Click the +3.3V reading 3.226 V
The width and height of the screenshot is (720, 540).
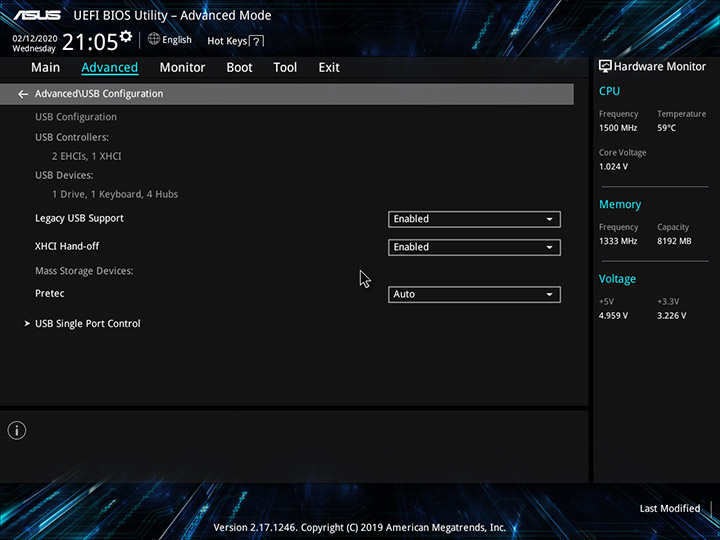(x=672, y=316)
